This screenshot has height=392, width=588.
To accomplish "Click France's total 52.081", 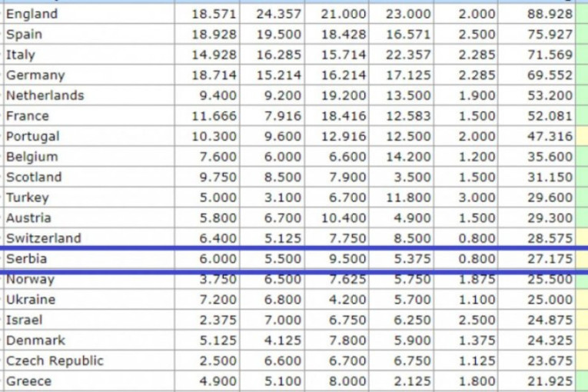I will pos(550,116).
